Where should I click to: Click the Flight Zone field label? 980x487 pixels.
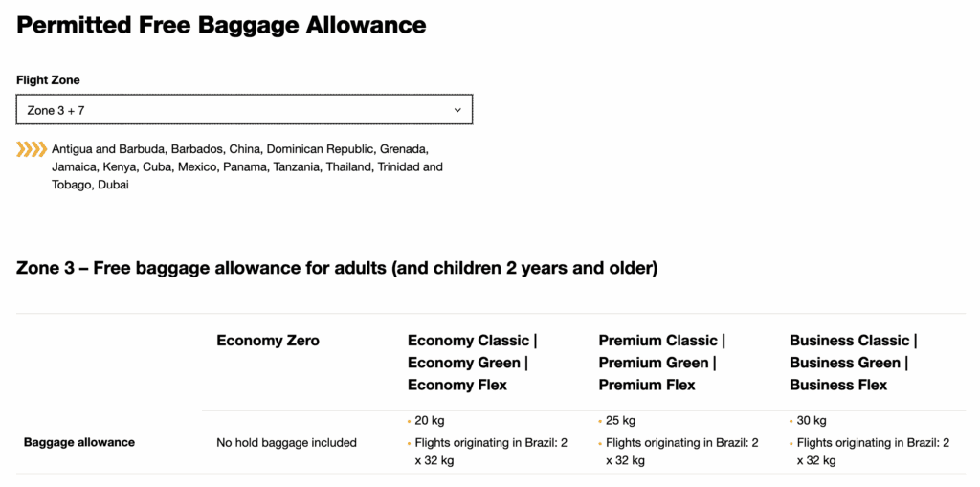48,80
